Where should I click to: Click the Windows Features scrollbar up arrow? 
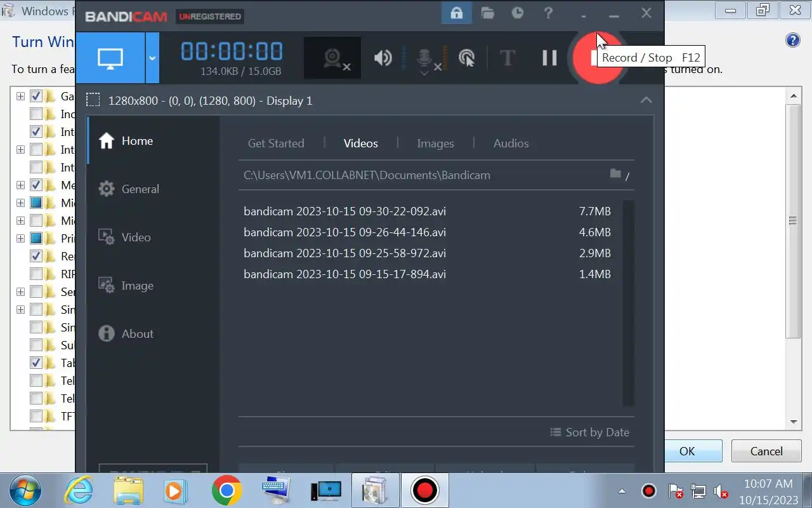click(x=794, y=97)
